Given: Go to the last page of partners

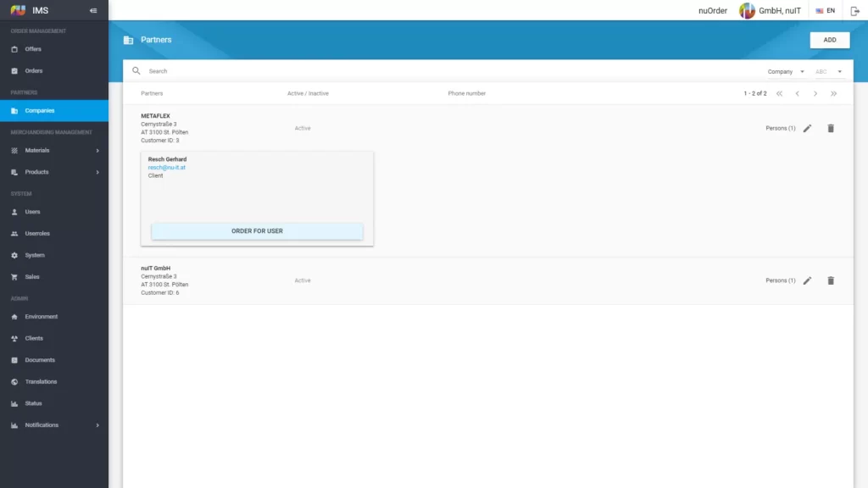Looking at the screenshot, I should 834,93.
